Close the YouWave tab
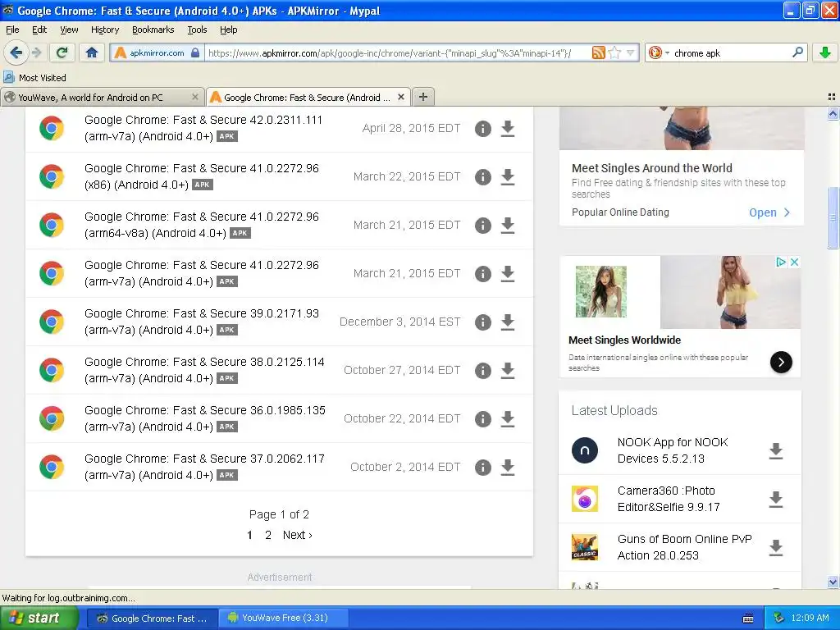The width and height of the screenshot is (840, 630). (x=195, y=97)
